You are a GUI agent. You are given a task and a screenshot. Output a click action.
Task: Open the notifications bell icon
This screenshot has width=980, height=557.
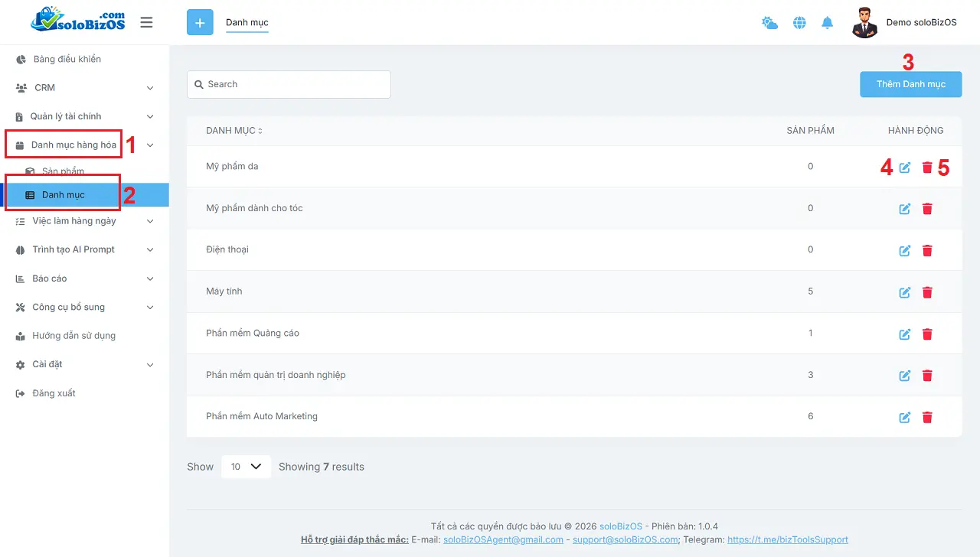(x=827, y=23)
